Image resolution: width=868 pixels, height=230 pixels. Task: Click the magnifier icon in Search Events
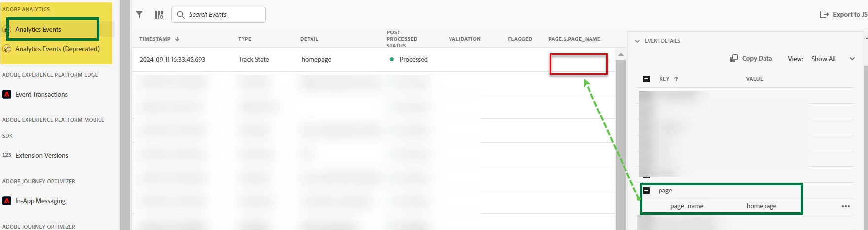click(x=181, y=15)
